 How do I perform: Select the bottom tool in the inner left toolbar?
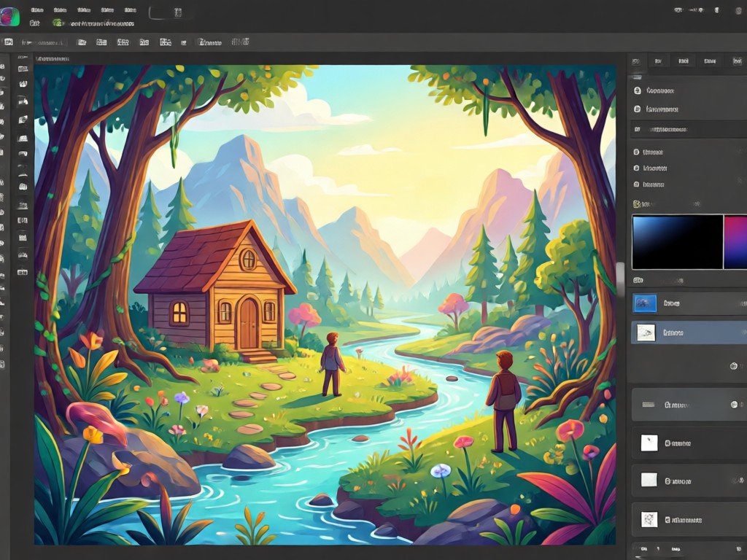(x=23, y=273)
